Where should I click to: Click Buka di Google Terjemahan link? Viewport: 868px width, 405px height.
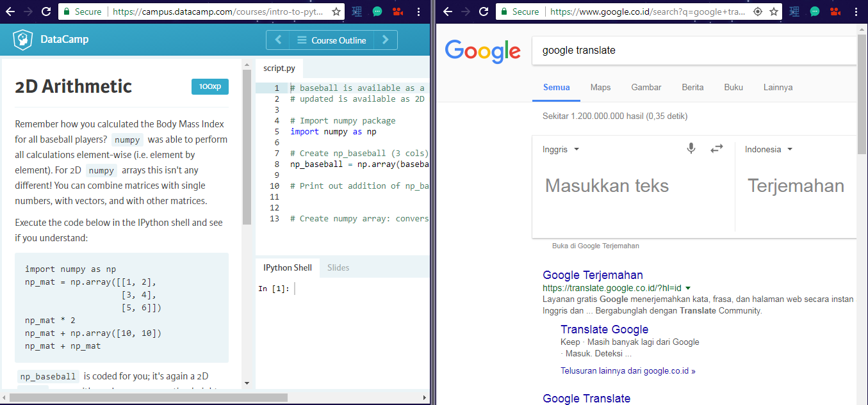(x=596, y=246)
